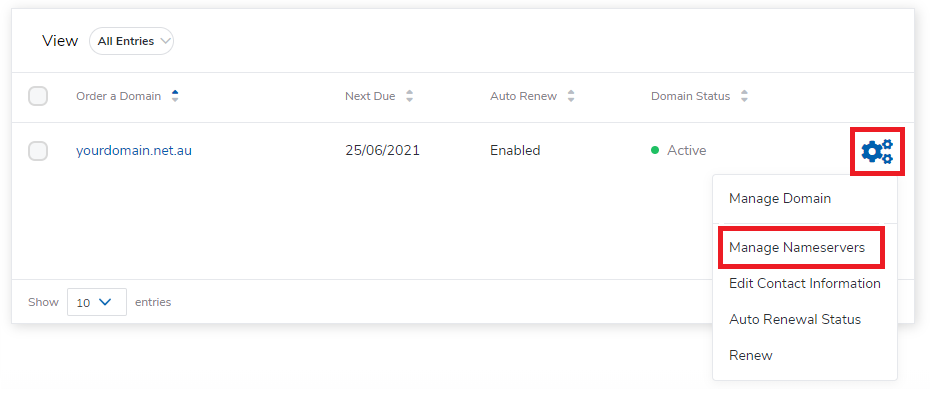Sort by Order a Domain arrows
The width and height of the screenshot is (930, 395).
[x=174, y=96]
